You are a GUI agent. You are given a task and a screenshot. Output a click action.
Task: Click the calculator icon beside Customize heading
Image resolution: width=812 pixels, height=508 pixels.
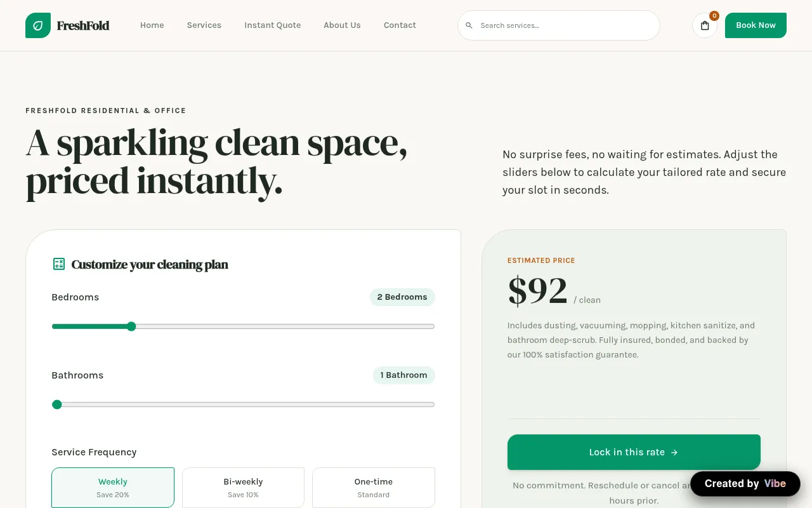tap(59, 264)
